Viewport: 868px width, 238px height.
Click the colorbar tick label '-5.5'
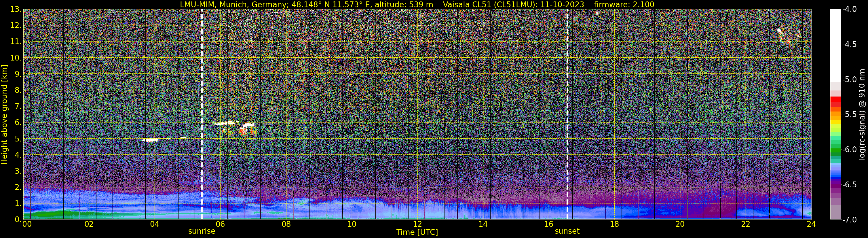coord(849,115)
